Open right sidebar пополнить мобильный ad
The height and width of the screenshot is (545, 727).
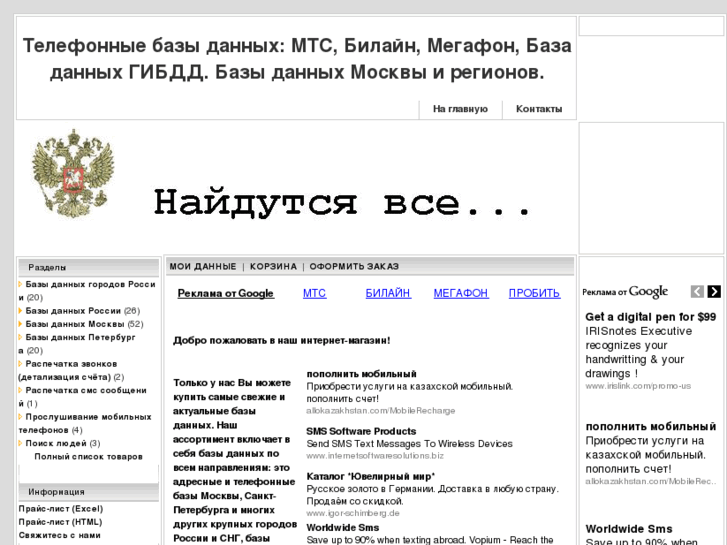coord(650,427)
